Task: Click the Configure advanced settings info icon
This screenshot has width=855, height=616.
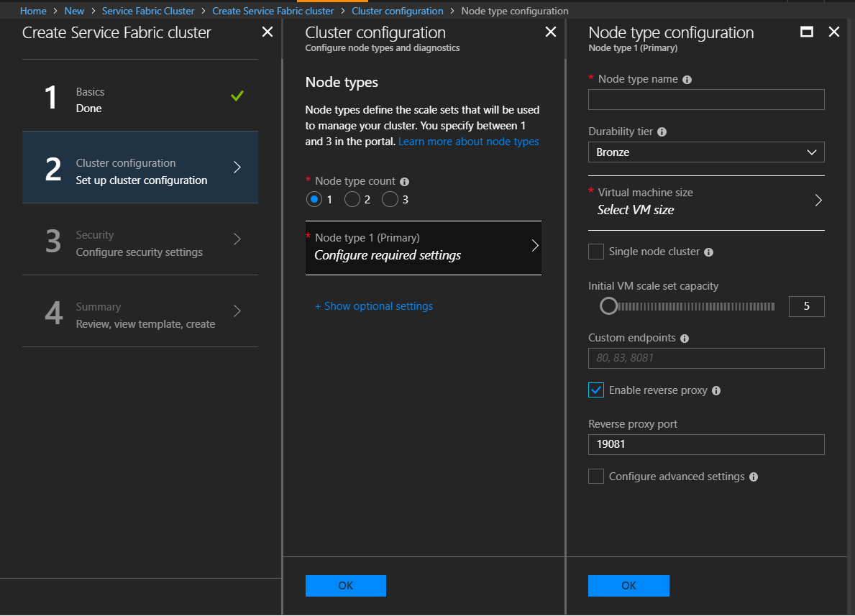Action: [x=753, y=477]
